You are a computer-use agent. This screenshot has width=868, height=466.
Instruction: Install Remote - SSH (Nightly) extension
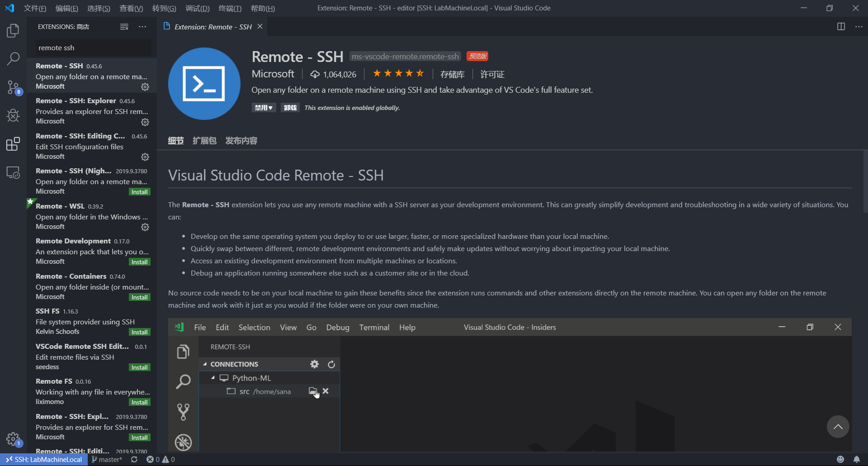(139, 192)
